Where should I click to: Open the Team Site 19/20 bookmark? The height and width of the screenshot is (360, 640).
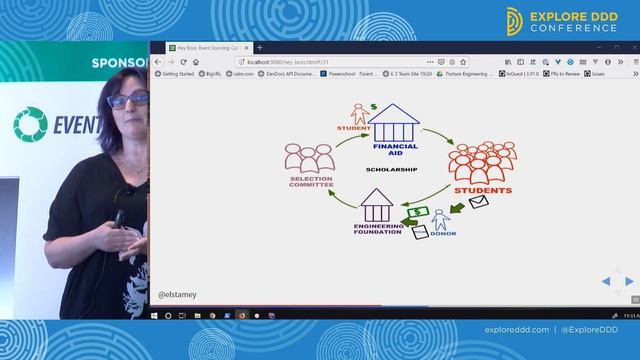407,74
